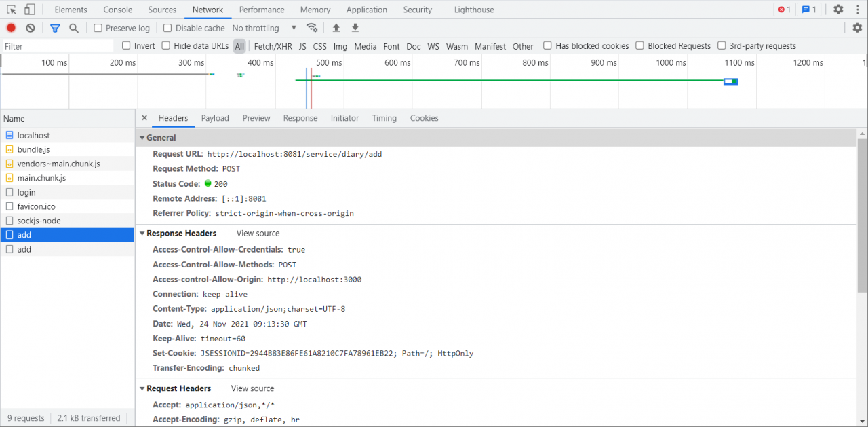Open DevTools more options menu
The height and width of the screenshot is (427, 868).
[x=857, y=10]
